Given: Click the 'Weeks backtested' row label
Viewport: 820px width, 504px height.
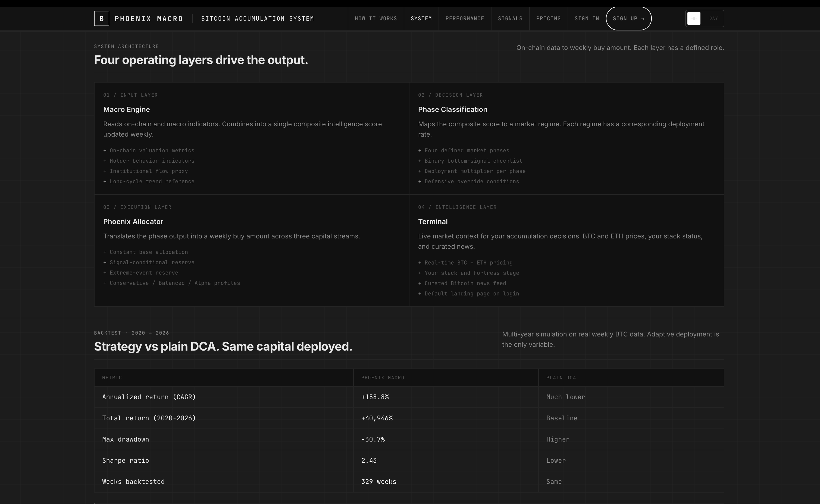Looking at the screenshot, I should point(133,482).
